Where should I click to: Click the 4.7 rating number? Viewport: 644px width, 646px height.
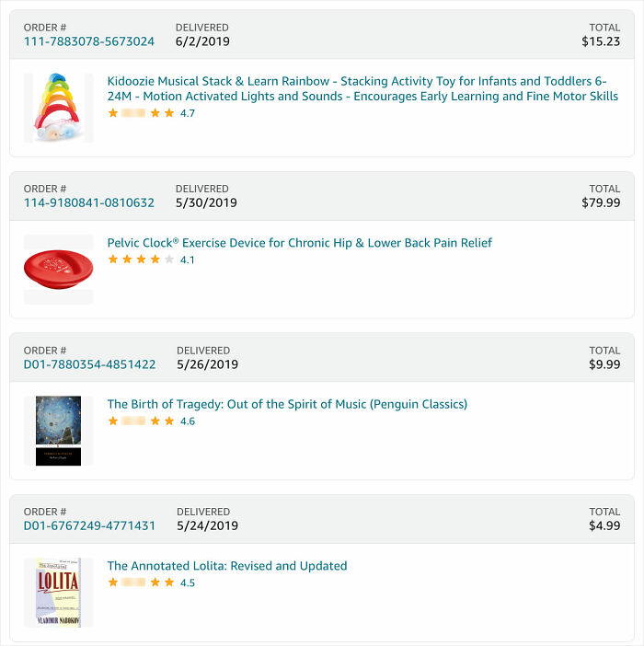[x=188, y=113]
